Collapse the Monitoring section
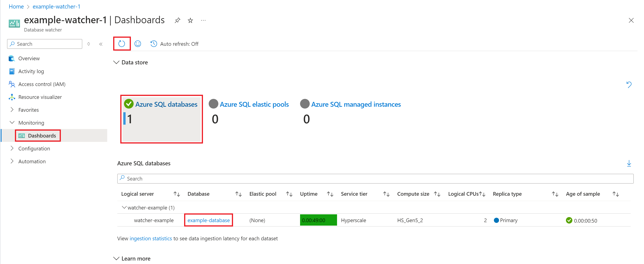The height and width of the screenshot is (264, 644). [x=12, y=123]
